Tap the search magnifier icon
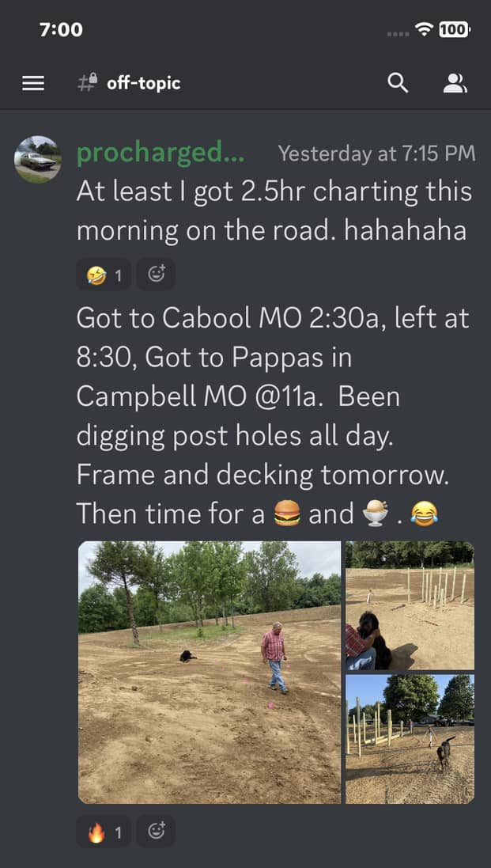This screenshot has height=868, width=491. click(398, 83)
